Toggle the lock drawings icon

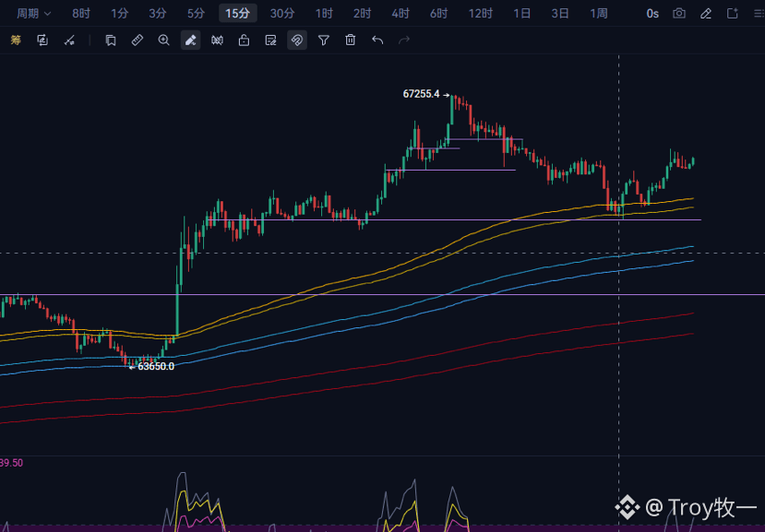tap(244, 40)
